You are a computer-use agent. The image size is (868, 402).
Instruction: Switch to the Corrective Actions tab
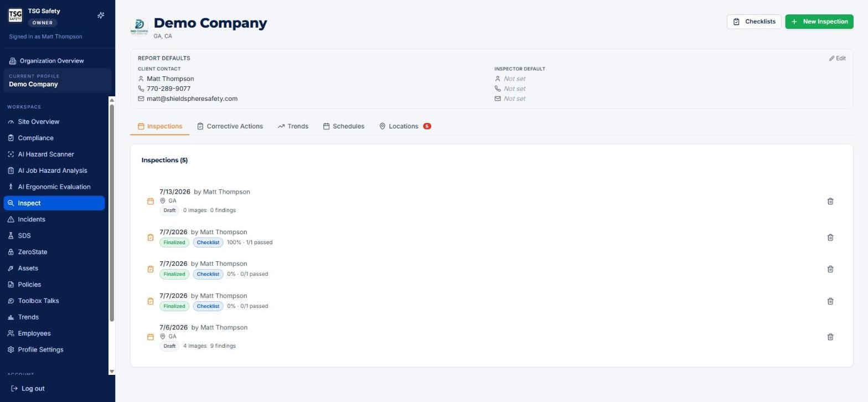230,126
